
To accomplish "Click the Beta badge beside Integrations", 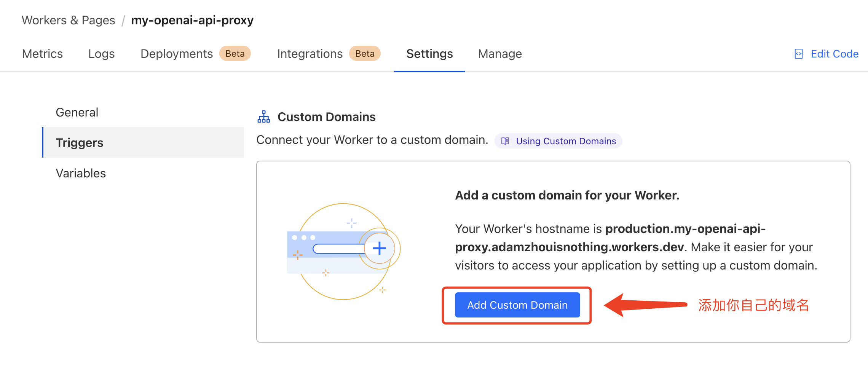I will coord(365,54).
